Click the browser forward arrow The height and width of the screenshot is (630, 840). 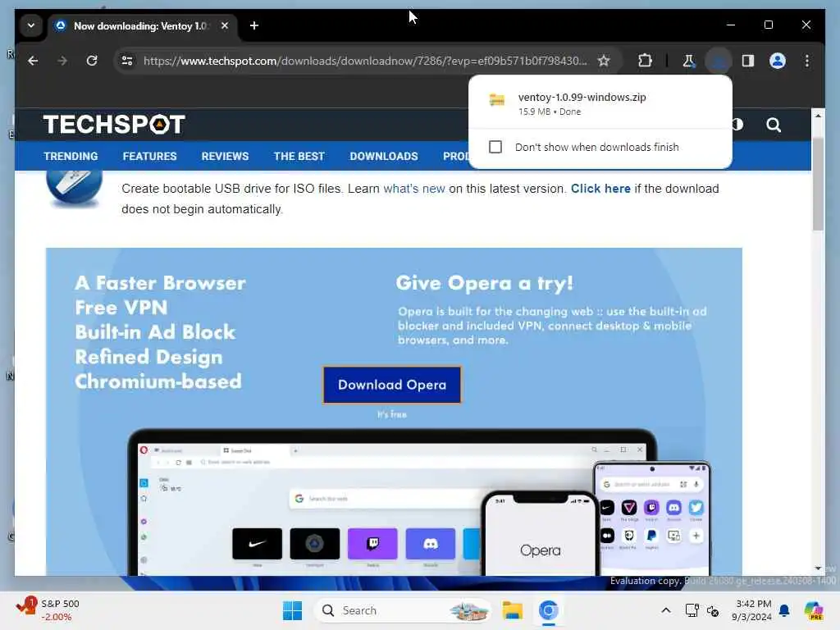(x=62, y=61)
